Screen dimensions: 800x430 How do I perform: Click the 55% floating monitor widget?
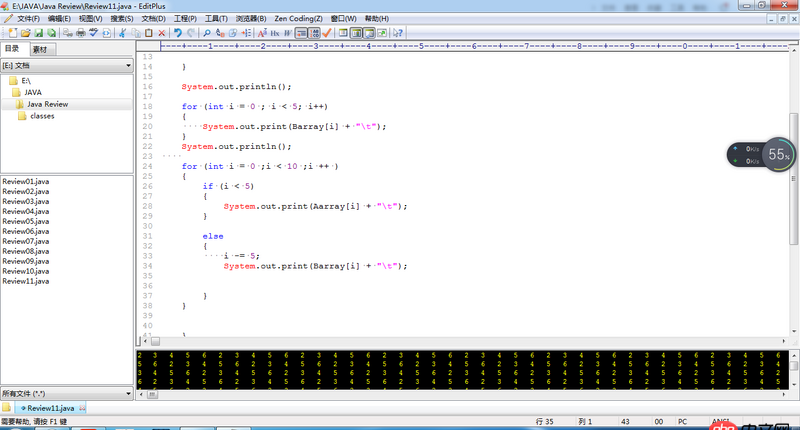click(x=778, y=155)
